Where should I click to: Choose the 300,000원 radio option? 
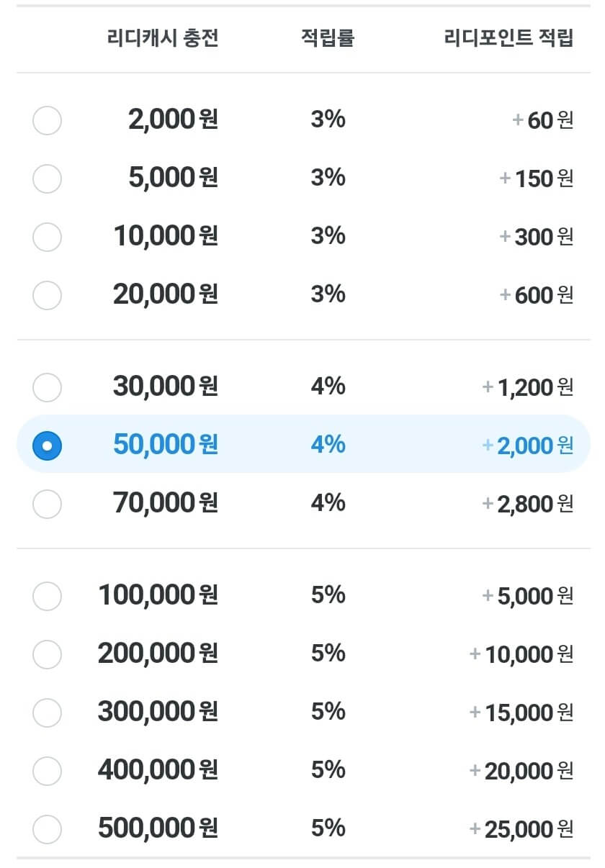coord(48,713)
